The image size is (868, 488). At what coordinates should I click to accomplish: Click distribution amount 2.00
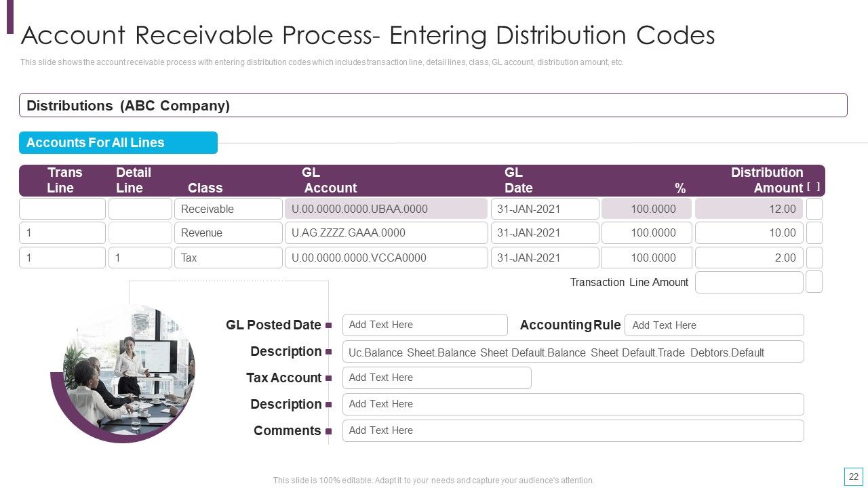point(749,258)
